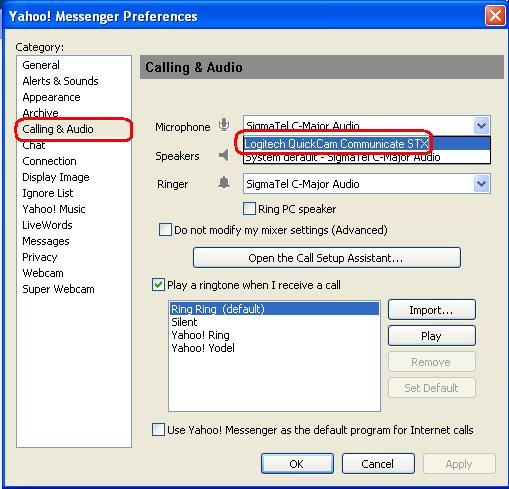Select the Yahoo! Ring ringtone
Image resolution: width=509 pixels, height=489 pixels.
(x=274, y=335)
